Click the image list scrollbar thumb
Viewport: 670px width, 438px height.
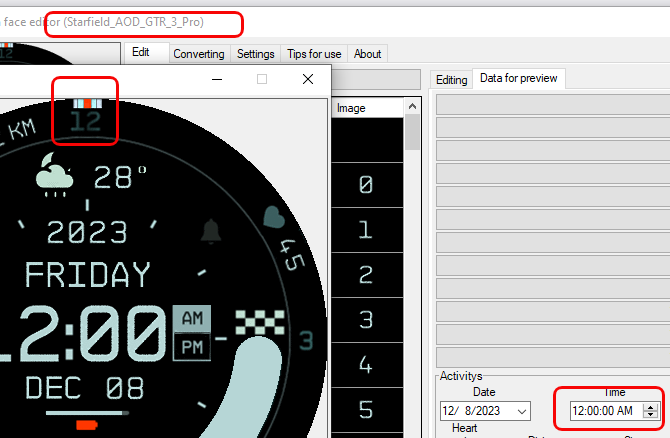[x=412, y=132]
